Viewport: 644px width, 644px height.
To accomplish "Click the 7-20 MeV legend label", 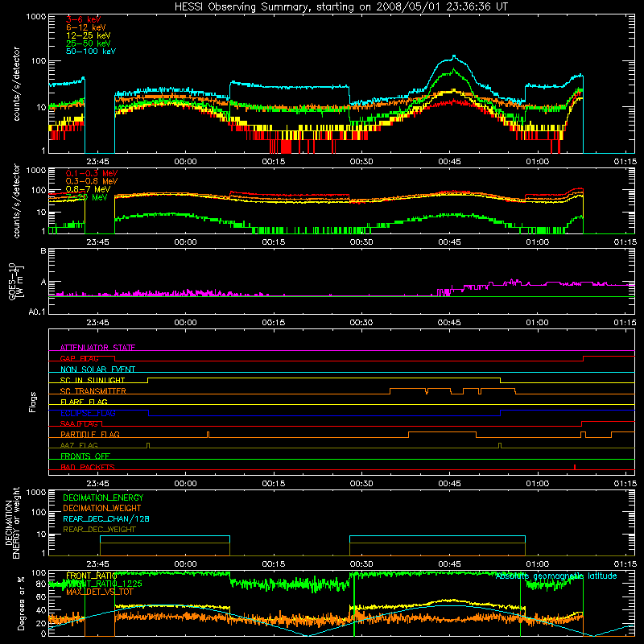I will (87, 197).
